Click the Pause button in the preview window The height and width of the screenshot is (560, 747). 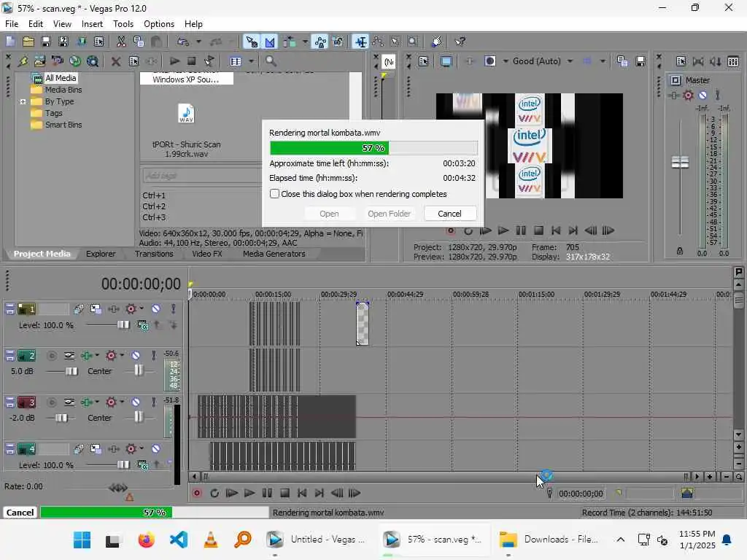tap(521, 231)
